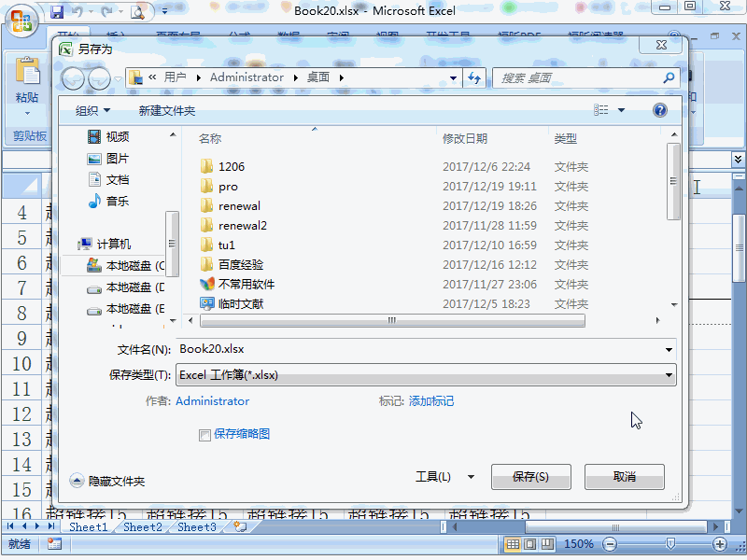747x560 pixels.
Task: Select 计算机 in navigation pane
Action: pyautogui.click(x=105, y=244)
